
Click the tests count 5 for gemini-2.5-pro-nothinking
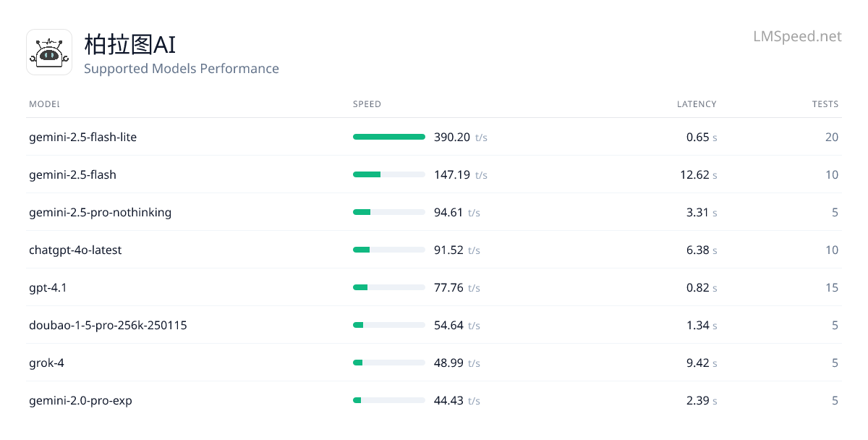click(835, 212)
